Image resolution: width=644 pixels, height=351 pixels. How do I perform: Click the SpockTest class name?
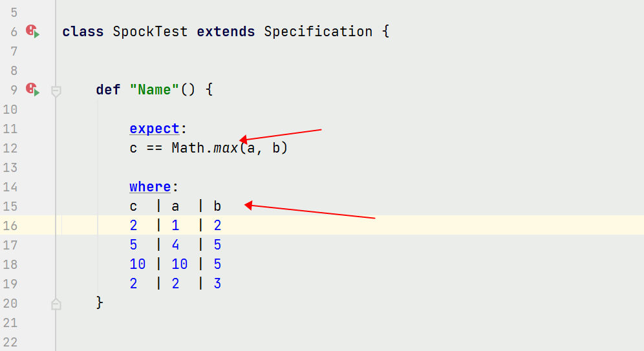coord(150,32)
